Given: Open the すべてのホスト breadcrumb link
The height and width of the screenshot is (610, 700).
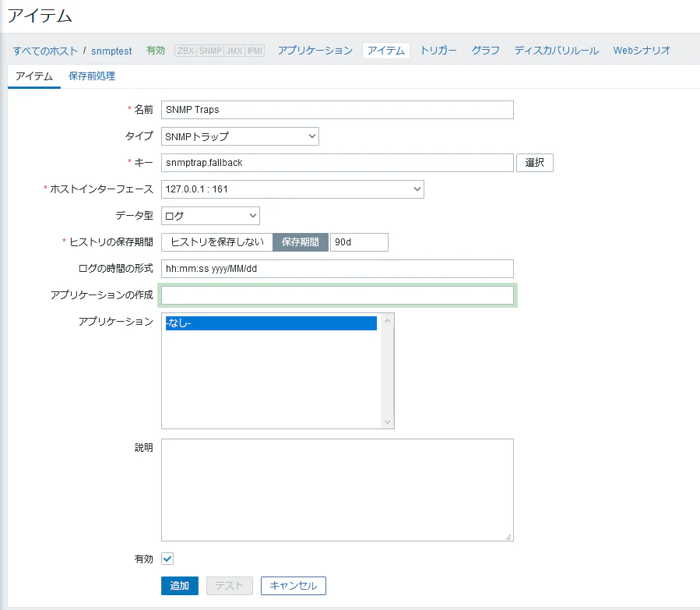Looking at the screenshot, I should pyautogui.click(x=45, y=51).
